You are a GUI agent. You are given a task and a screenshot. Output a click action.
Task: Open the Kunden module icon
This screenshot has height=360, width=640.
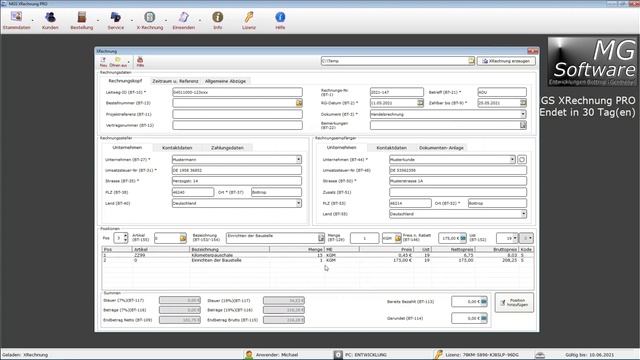pyautogui.click(x=50, y=20)
